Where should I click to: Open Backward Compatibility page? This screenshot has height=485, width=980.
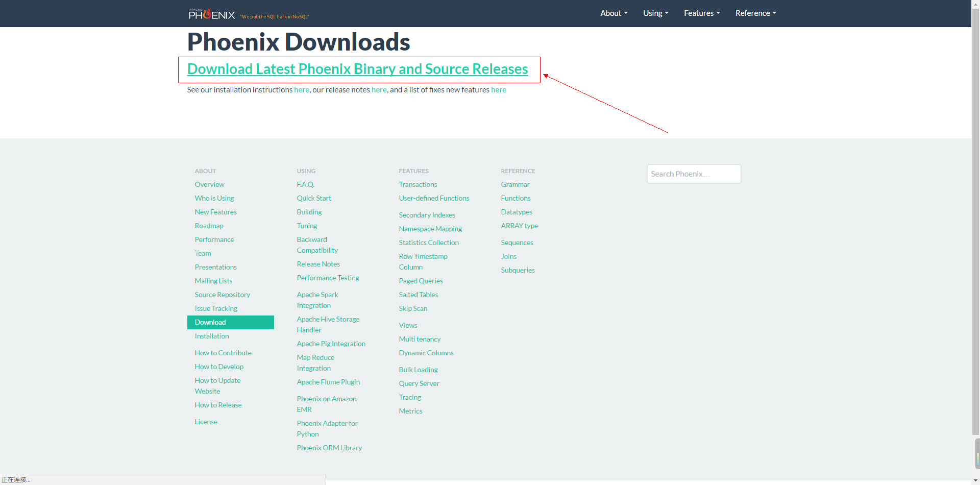pyautogui.click(x=317, y=245)
